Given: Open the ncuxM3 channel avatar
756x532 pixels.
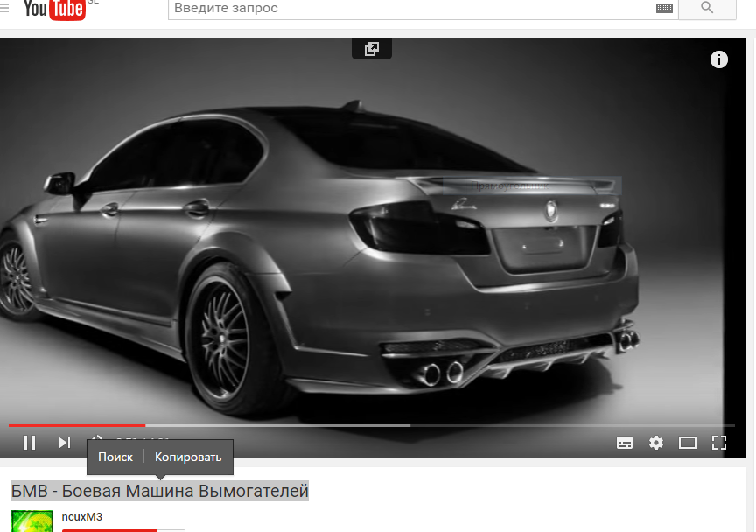Looking at the screenshot, I should (x=32, y=521).
